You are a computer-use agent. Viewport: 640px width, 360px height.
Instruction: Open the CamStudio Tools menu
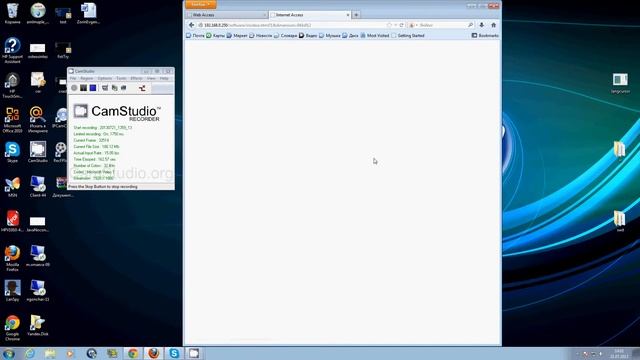[121, 78]
